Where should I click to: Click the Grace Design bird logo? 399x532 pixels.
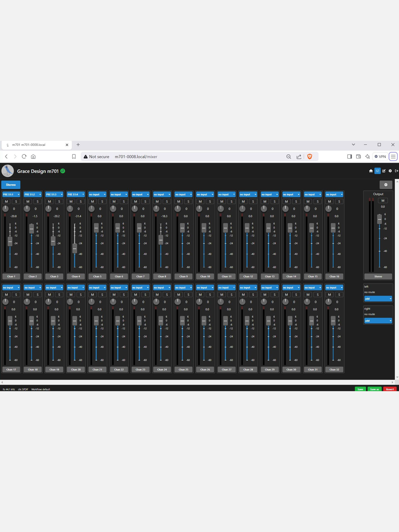click(x=8, y=171)
